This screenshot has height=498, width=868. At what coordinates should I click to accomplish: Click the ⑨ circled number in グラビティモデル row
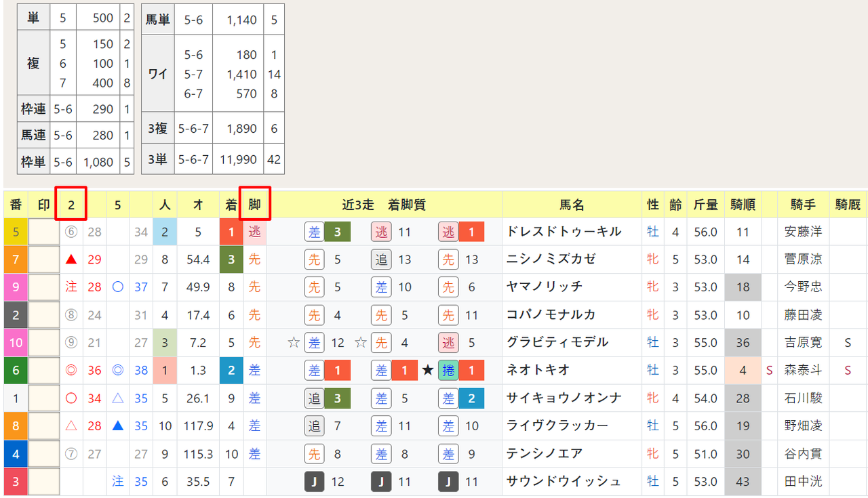point(71,342)
